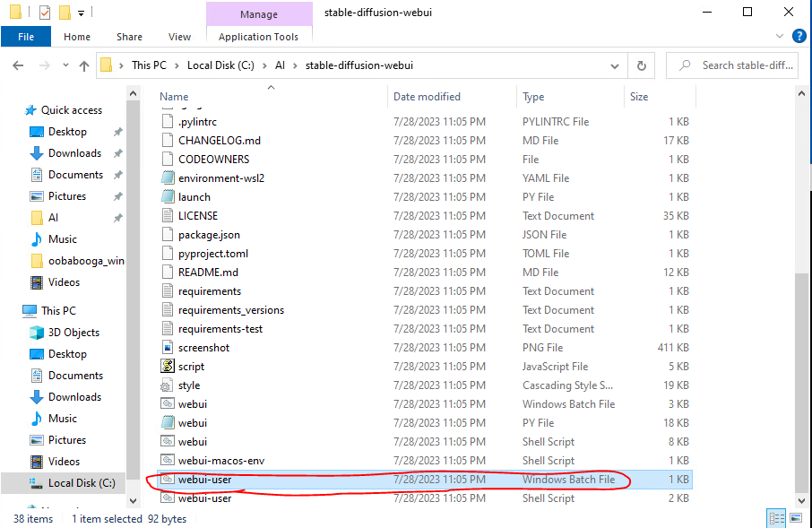Select the webui-user Windows Batch File icon

(168, 480)
